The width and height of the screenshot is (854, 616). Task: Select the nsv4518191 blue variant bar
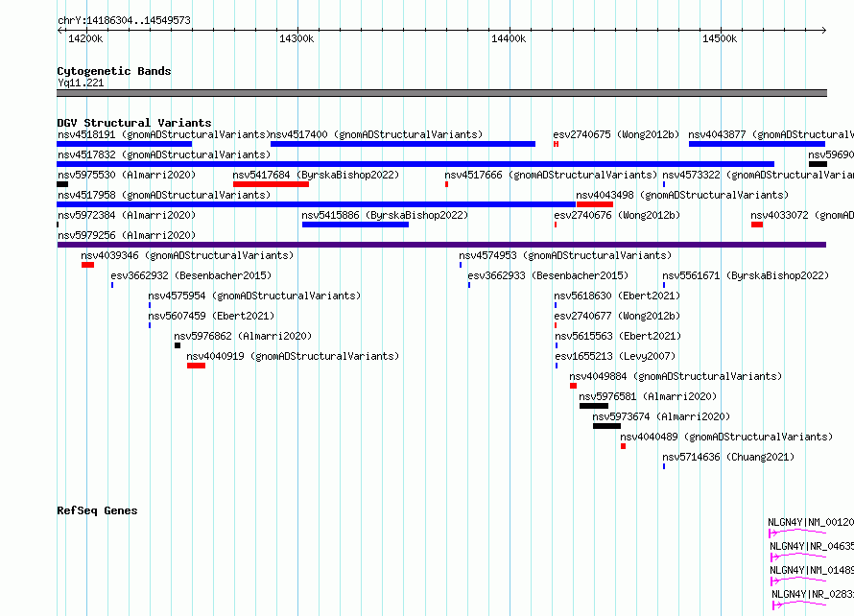pos(124,144)
